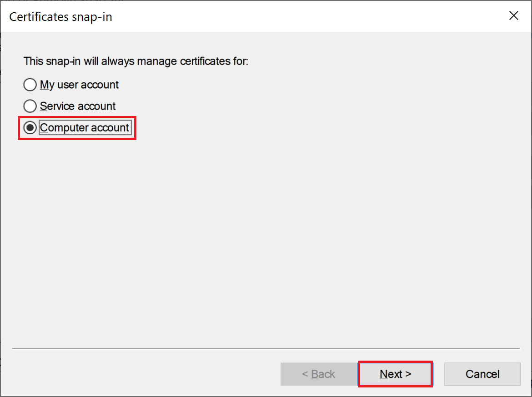Select the Computer account radio button

(x=30, y=128)
